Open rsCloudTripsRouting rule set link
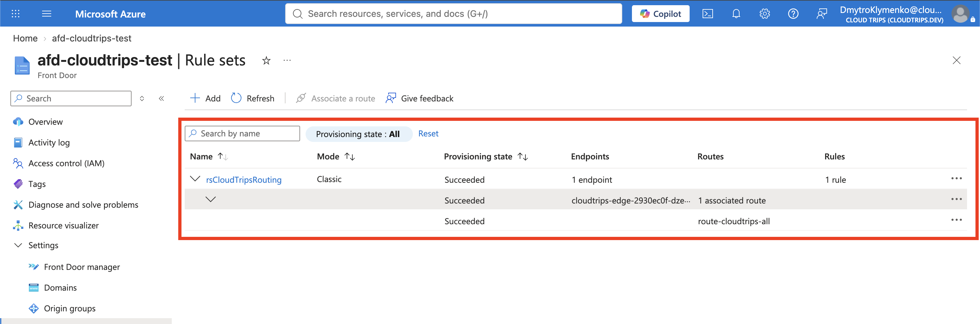 point(243,179)
